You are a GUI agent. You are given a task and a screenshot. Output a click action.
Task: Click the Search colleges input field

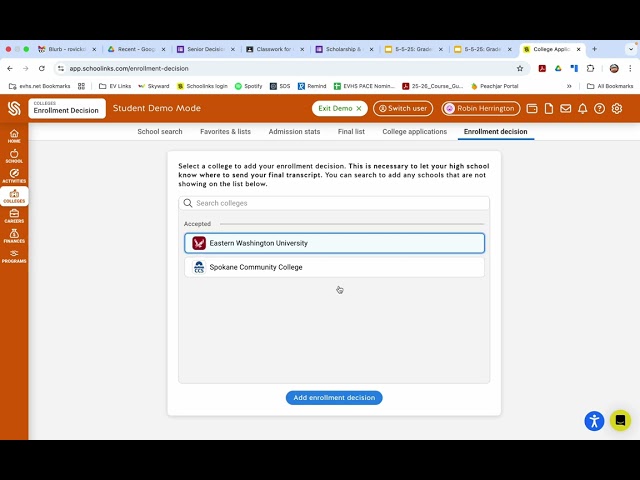pos(334,203)
